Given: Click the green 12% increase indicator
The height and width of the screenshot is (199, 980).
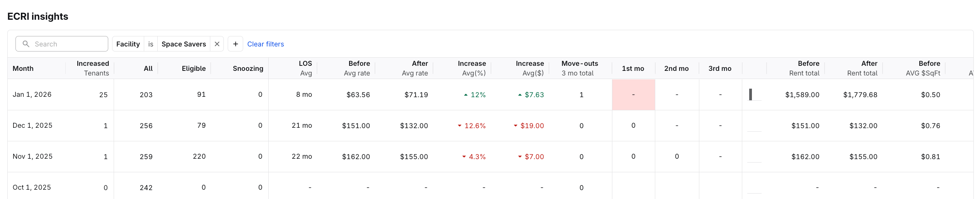Looking at the screenshot, I should [475, 94].
